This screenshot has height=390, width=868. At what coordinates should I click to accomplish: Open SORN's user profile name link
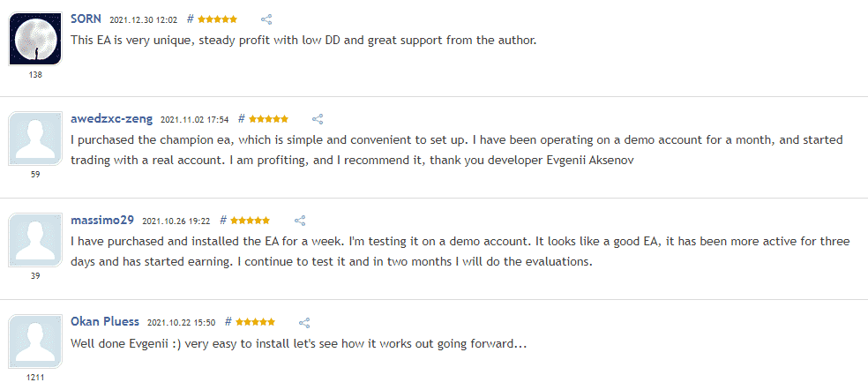tap(86, 19)
